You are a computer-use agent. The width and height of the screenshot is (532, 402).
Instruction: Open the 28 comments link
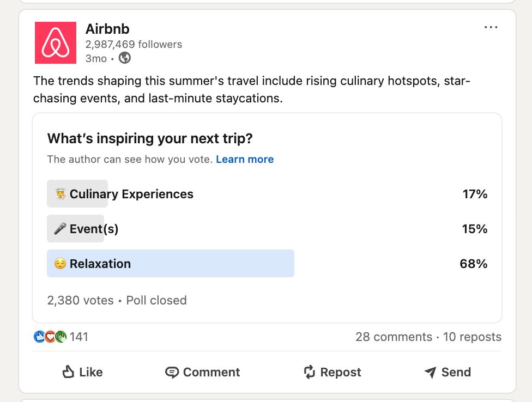click(x=394, y=337)
